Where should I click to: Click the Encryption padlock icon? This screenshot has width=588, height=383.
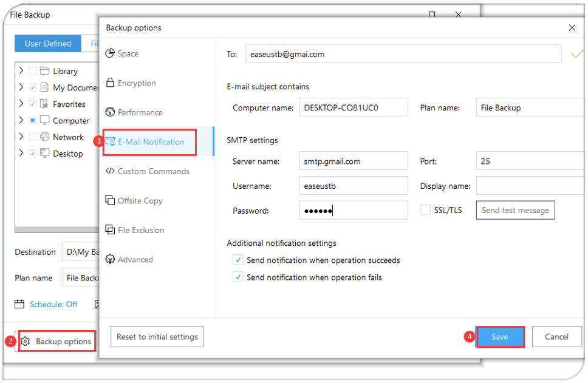tap(110, 83)
